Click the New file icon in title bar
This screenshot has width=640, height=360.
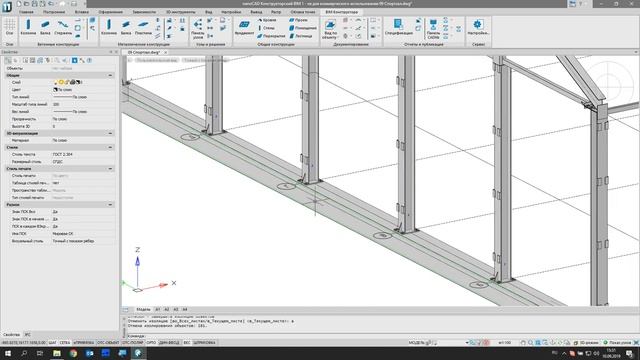(x=19, y=4)
